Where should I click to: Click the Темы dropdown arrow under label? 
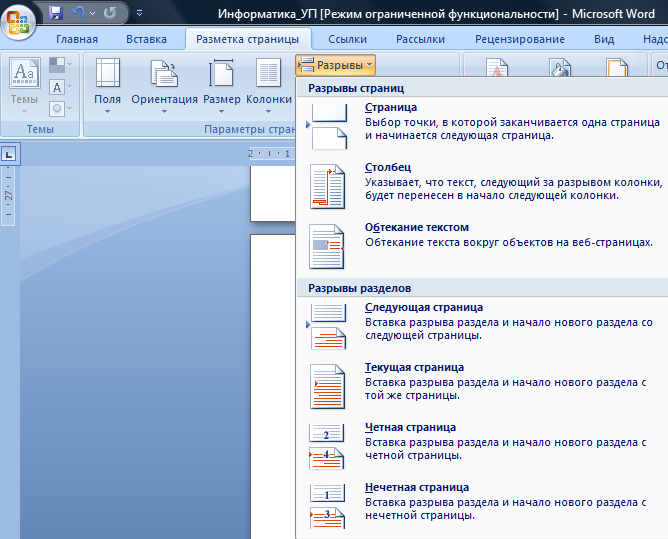pos(24,112)
